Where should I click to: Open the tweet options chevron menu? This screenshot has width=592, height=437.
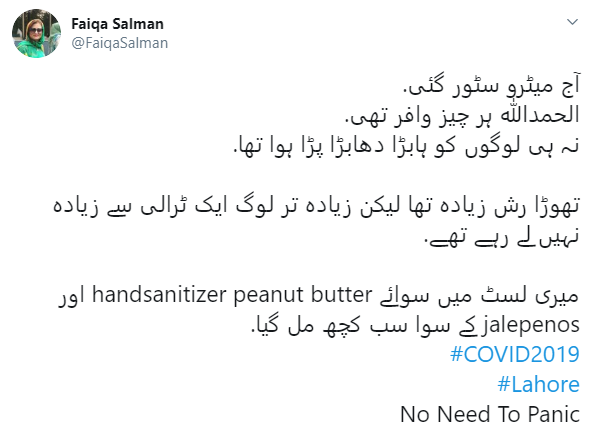coord(572,22)
